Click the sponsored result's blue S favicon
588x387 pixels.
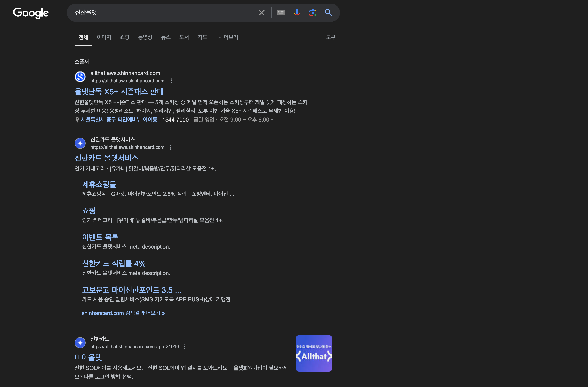80,77
